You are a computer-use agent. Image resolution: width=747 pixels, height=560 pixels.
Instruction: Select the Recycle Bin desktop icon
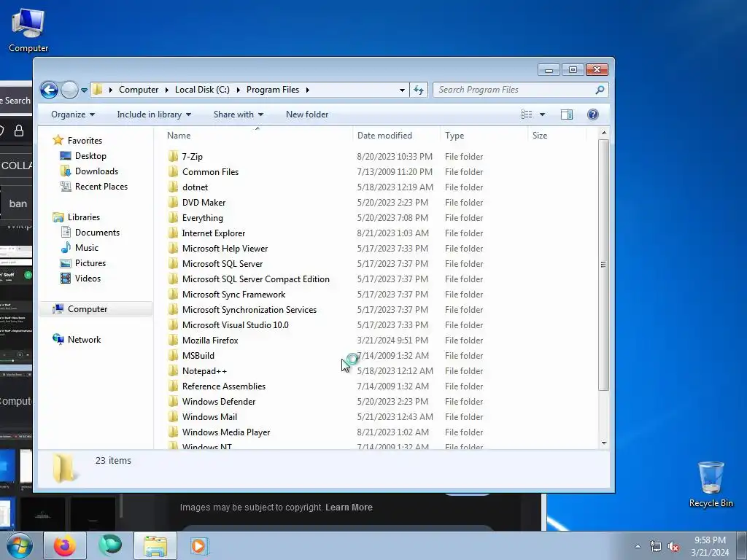(x=711, y=484)
